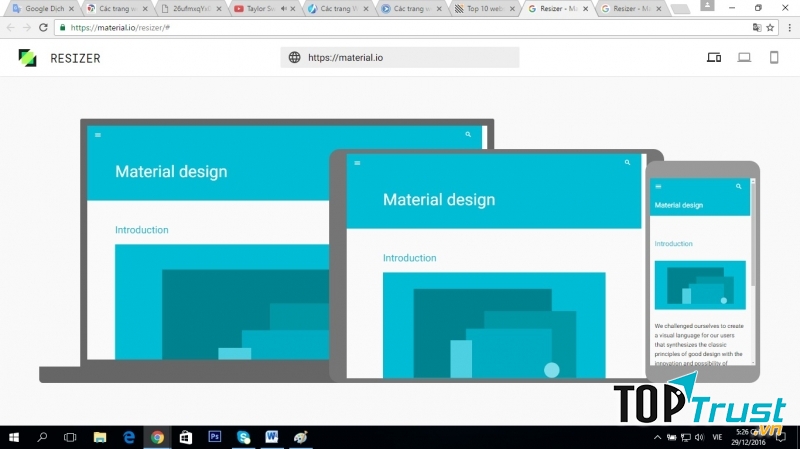Reload the current page
800x449 pixels.
pyautogui.click(x=43, y=28)
